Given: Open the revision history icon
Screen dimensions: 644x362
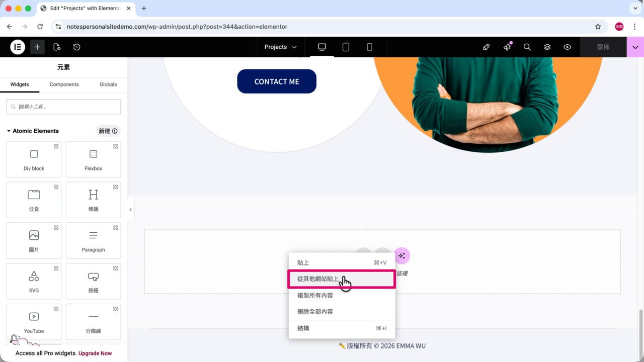Looking at the screenshot, I should [x=76, y=47].
